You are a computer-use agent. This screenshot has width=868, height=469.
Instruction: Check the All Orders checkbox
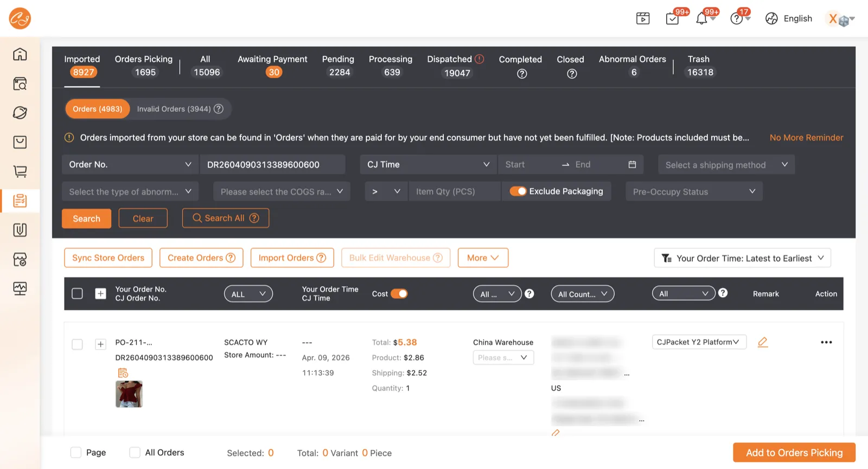135,452
